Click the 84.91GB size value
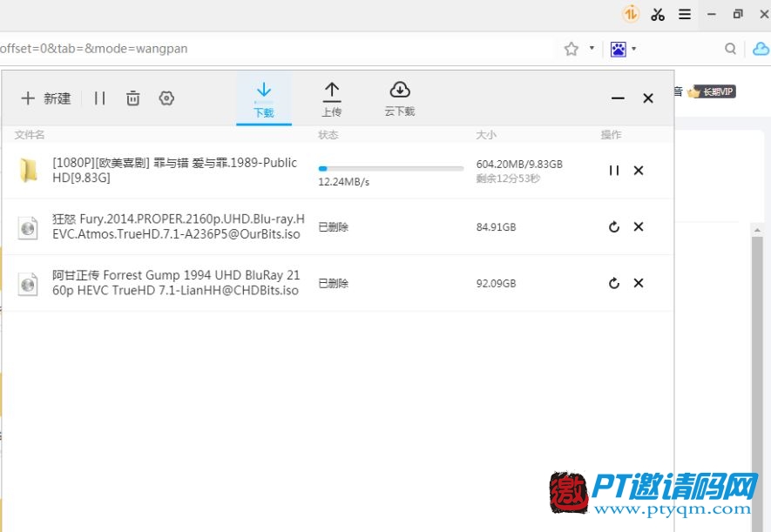The height and width of the screenshot is (532, 771). click(x=496, y=227)
